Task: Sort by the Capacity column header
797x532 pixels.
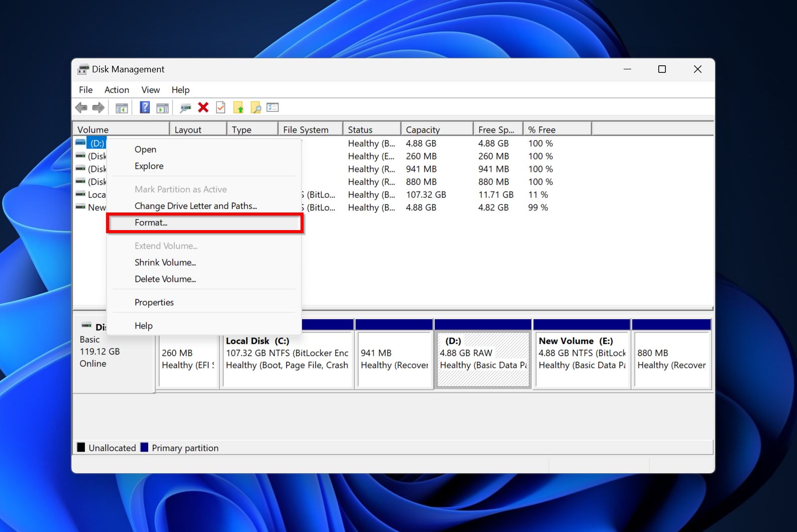Action: [x=437, y=129]
